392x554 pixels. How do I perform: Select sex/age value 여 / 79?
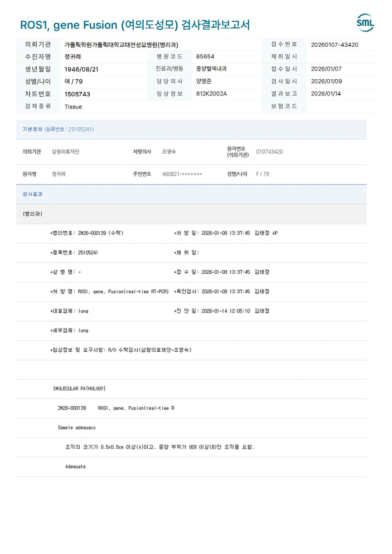[x=74, y=82]
